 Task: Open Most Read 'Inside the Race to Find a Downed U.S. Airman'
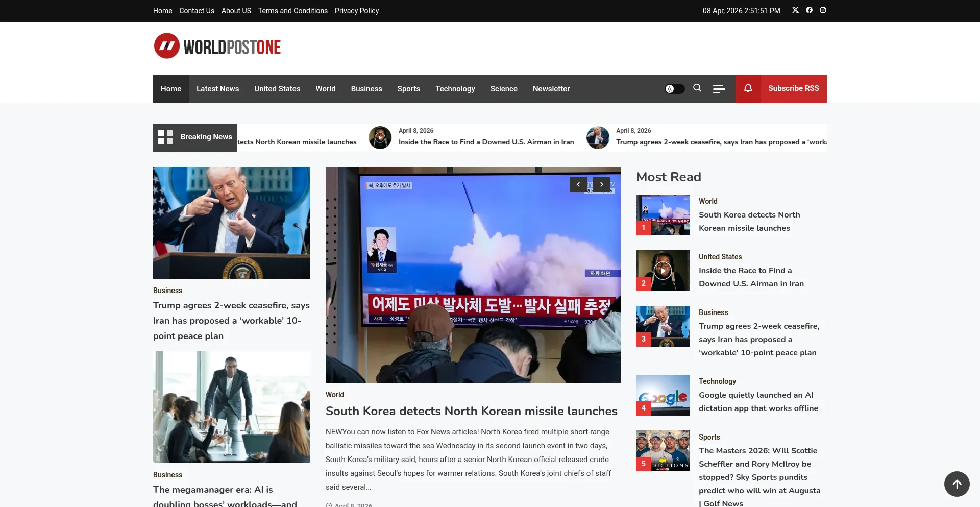click(x=751, y=277)
